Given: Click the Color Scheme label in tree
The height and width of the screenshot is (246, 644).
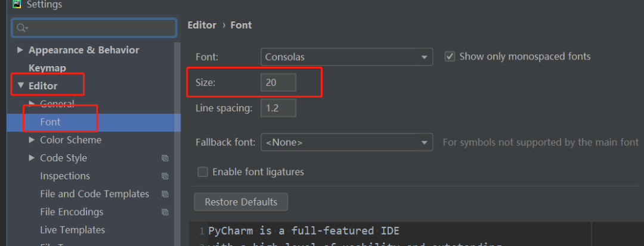Looking at the screenshot, I should [70, 140].
